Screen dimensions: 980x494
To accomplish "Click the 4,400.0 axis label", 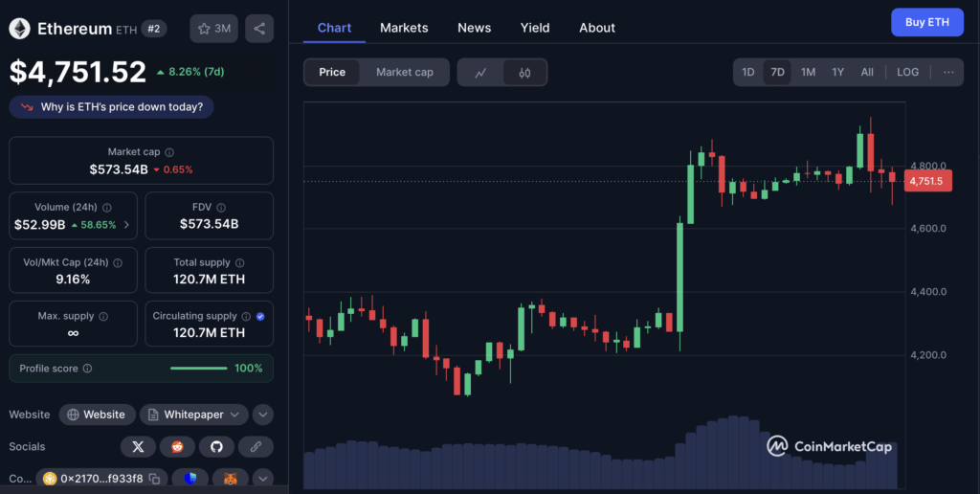I will [x=928, y=291].
